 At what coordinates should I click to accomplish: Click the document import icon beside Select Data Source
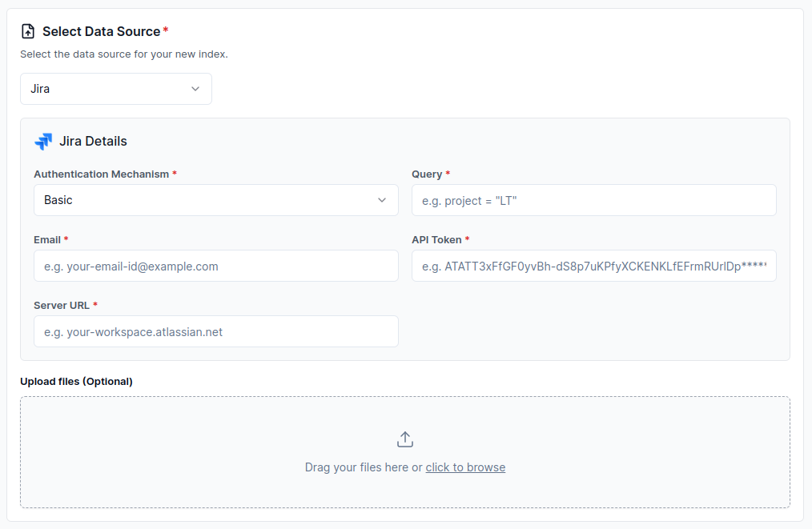coord(28,31)
